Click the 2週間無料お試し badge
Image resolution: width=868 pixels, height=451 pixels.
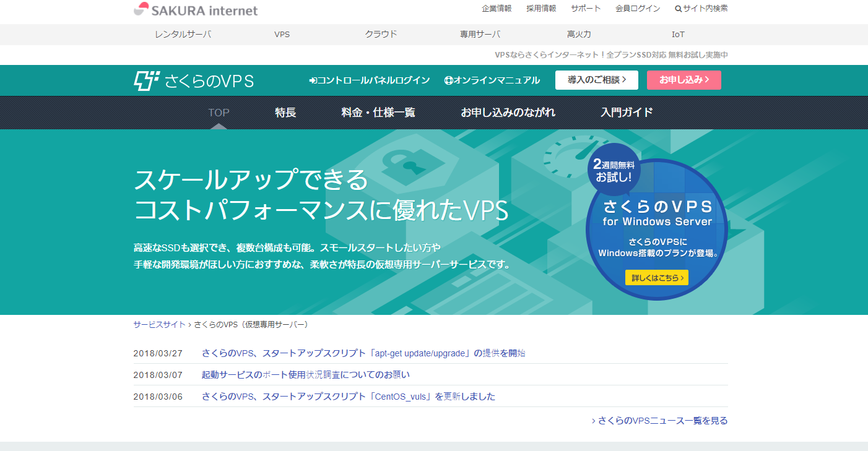point(614,170)
